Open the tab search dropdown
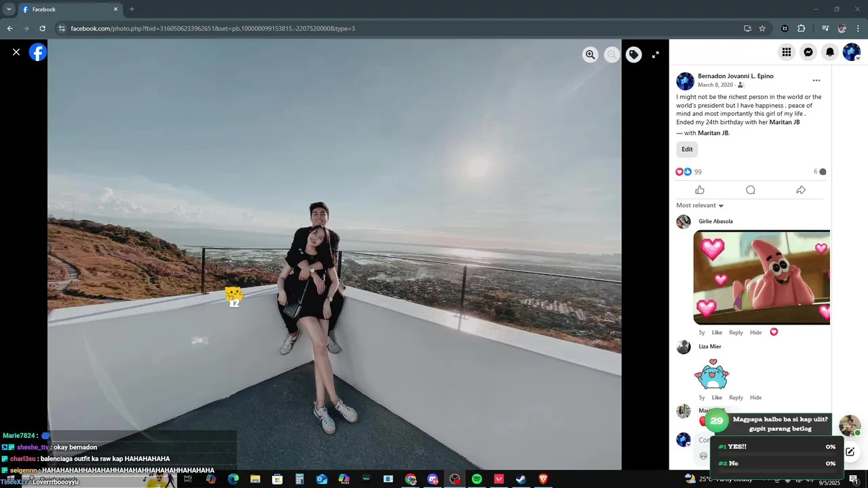 (x=9, y=9)
